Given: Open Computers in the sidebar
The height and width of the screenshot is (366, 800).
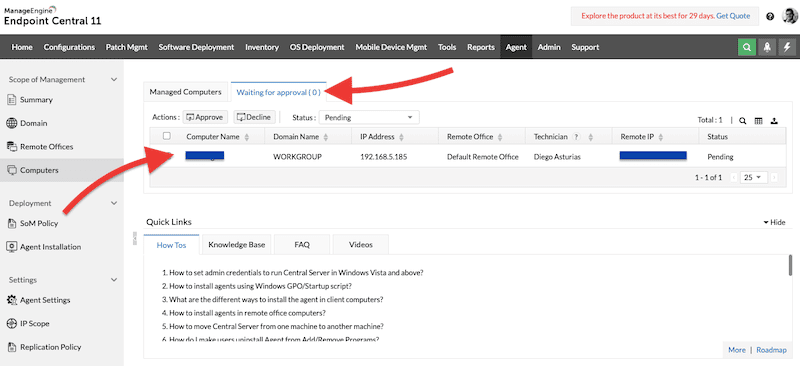Looking at the screenshot, I should pyautogui.click(x=62, y=170).
